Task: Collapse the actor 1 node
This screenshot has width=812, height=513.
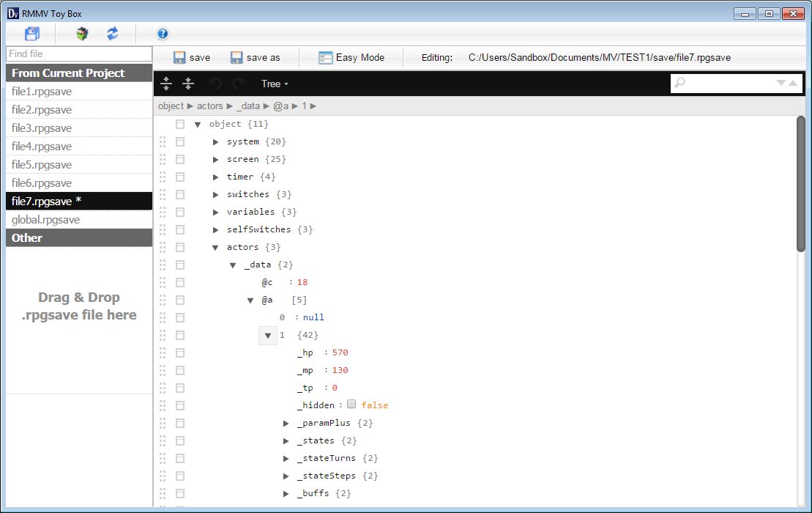Action: coord(268,335)
